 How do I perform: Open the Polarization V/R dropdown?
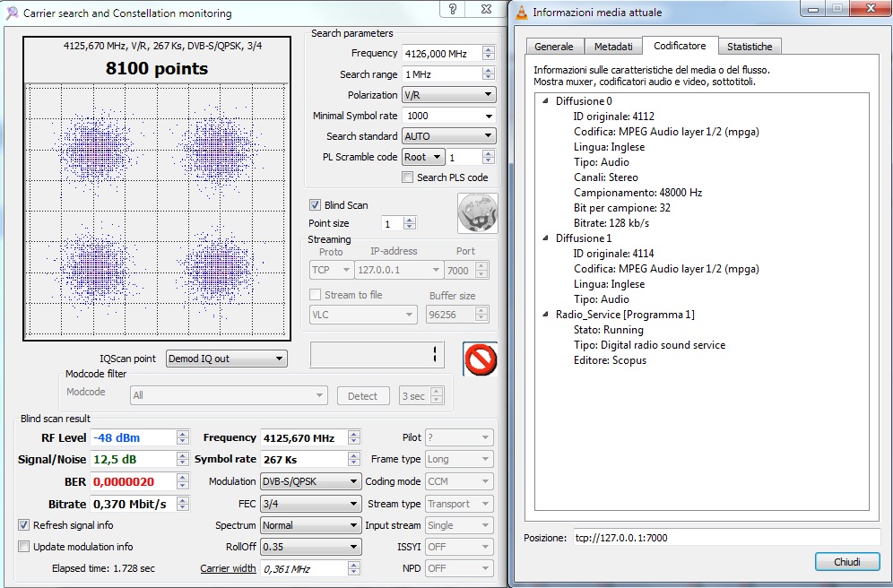click(449, 95)
